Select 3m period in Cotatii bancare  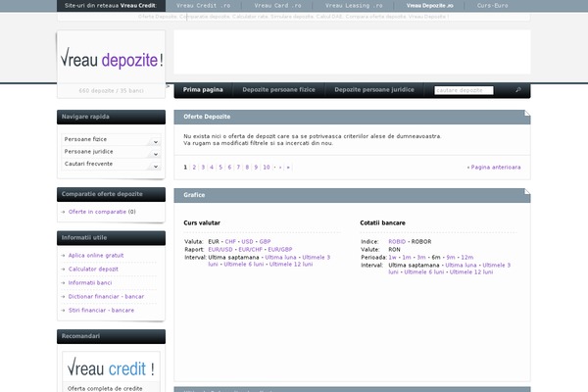(421, 258)
